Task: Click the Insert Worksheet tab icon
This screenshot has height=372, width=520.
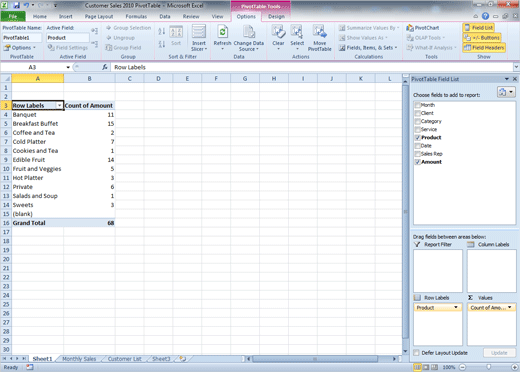Action: (182, 359)
